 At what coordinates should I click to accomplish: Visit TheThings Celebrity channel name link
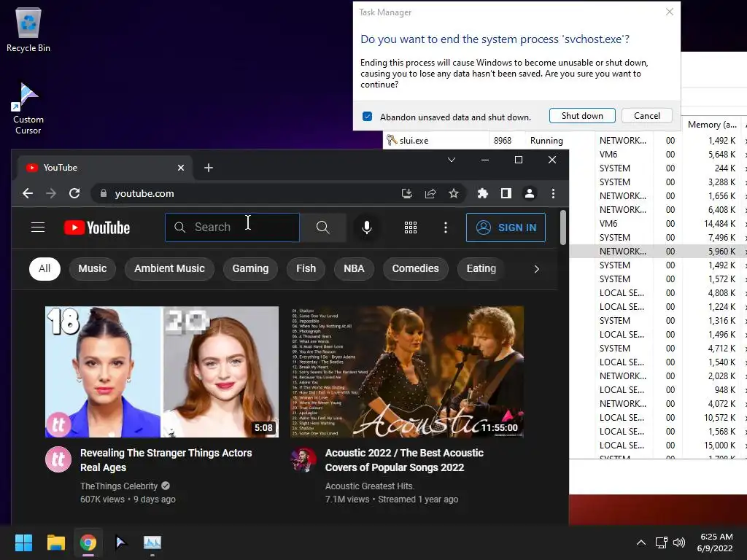(x=119, y=486)
